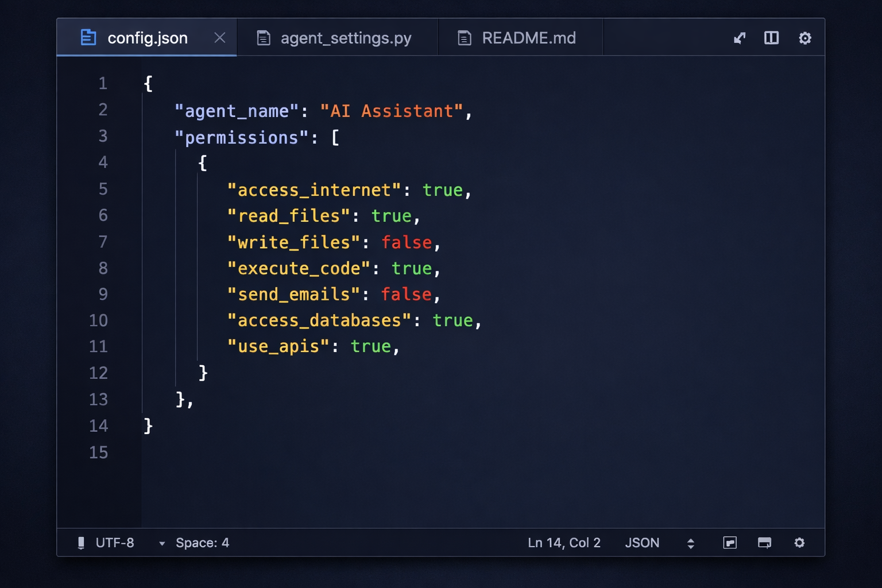Click the true value of execute_code

pos(412,268)
